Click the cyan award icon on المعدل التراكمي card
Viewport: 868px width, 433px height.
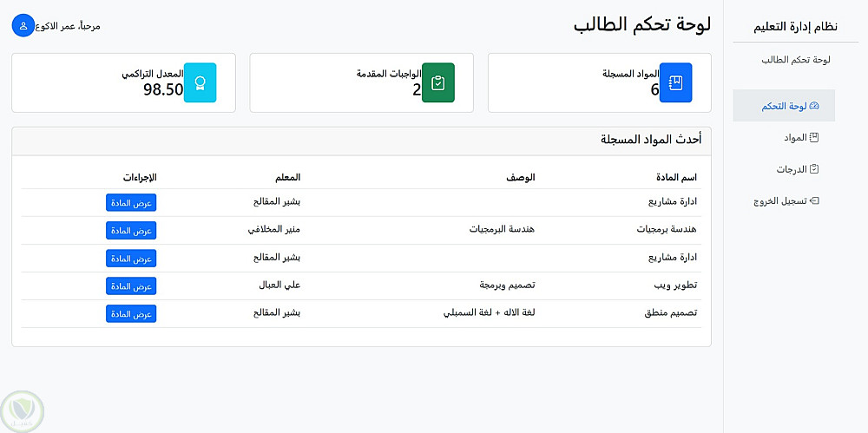click(200, 82)
